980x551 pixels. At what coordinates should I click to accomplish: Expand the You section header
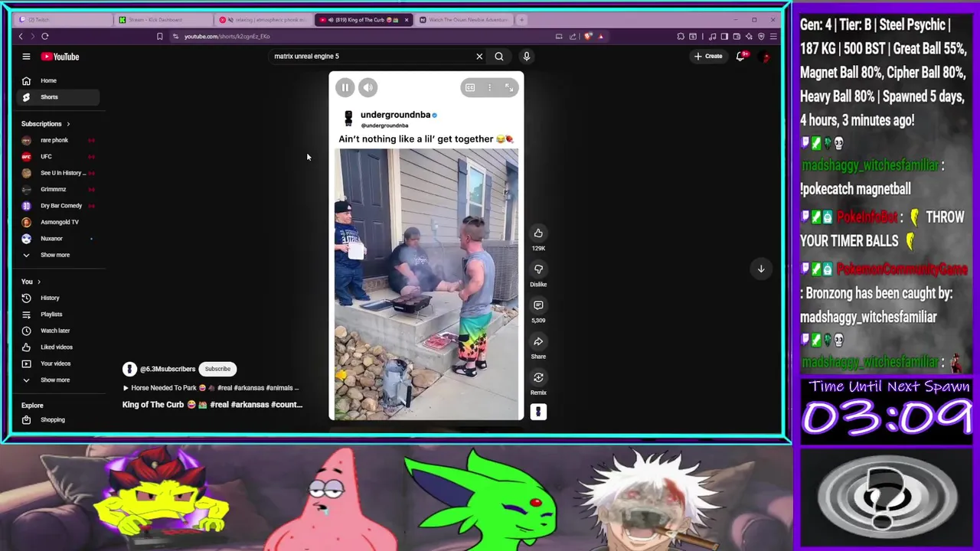coord(31,282)
